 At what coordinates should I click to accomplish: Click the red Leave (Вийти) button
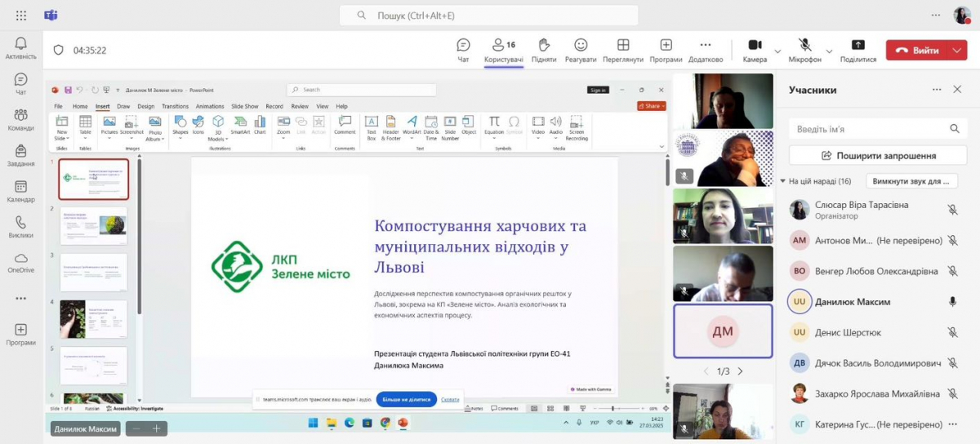(x=917, y=51)
